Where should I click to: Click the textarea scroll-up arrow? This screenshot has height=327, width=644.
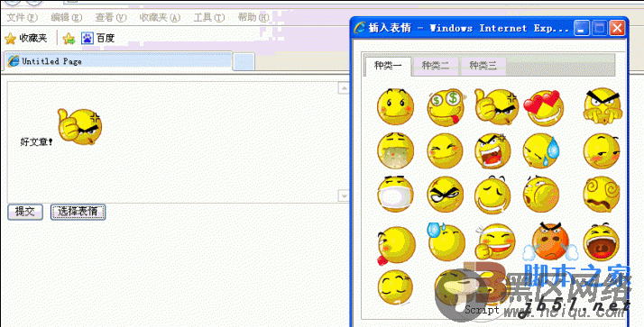(344, 87)
